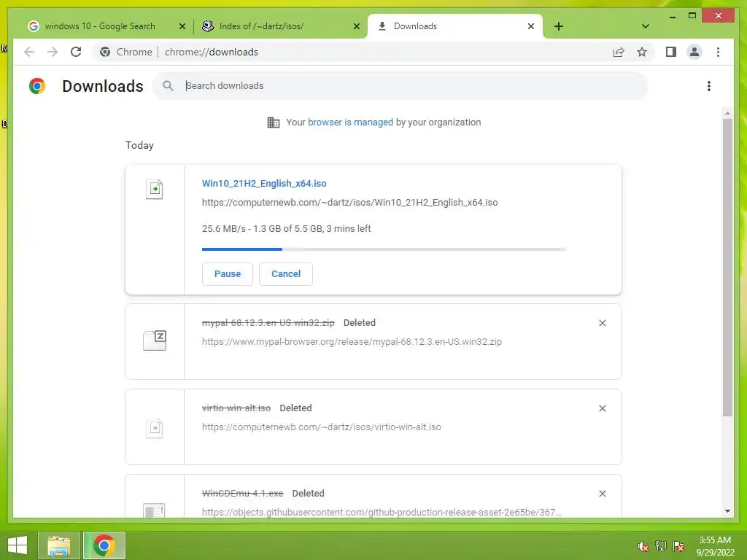
Task: Click the mypal-browser.org release URL
Action: point(352,341)
